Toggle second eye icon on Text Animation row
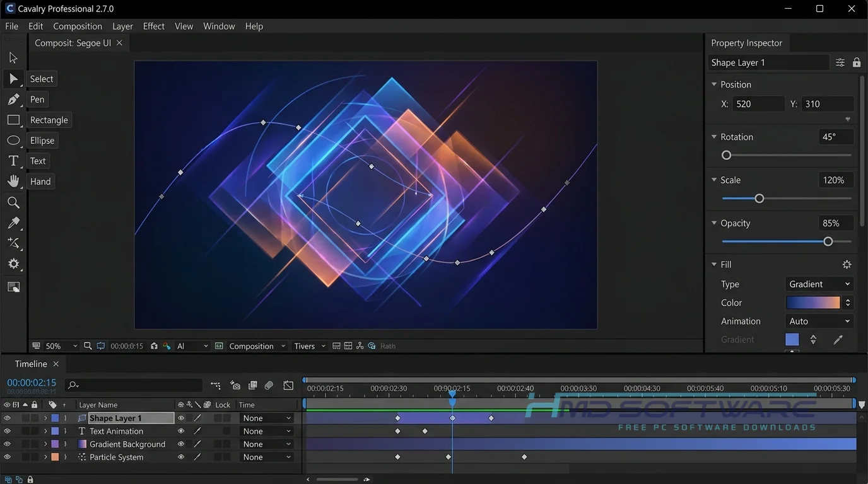Image resolution: width=868 pixels, height=484 pixels. (x=181, y=431)
